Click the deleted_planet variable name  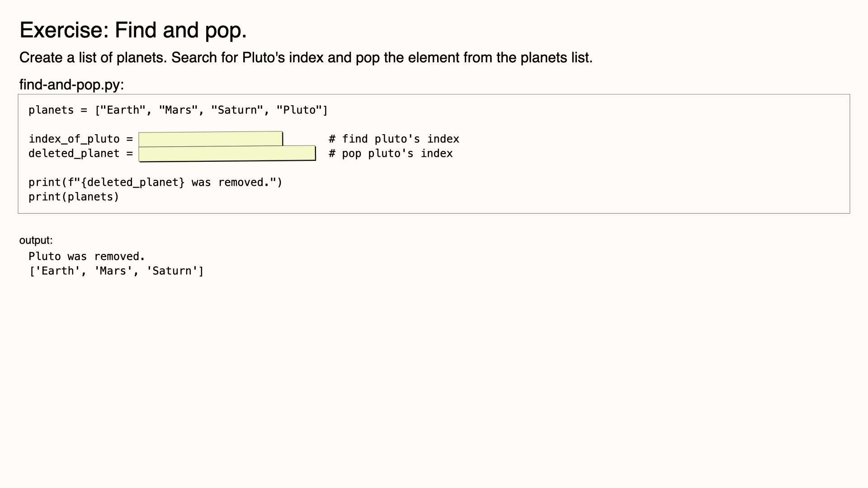click(74, 154)
